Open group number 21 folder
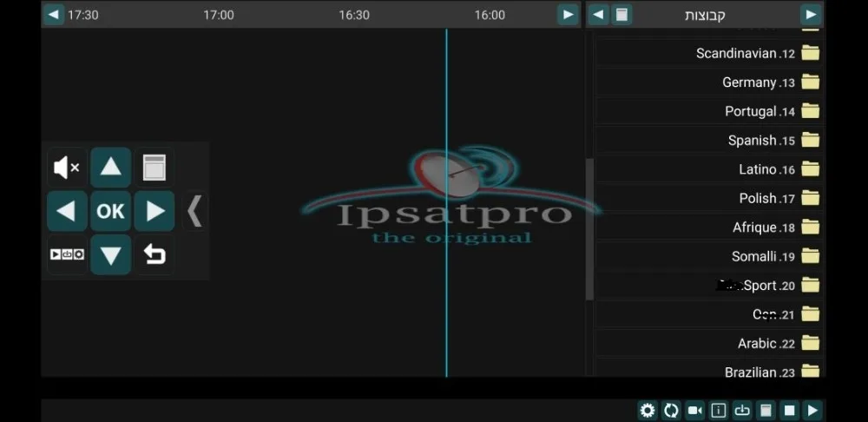This screenshot has height=422, width=868. coord(708,314)
